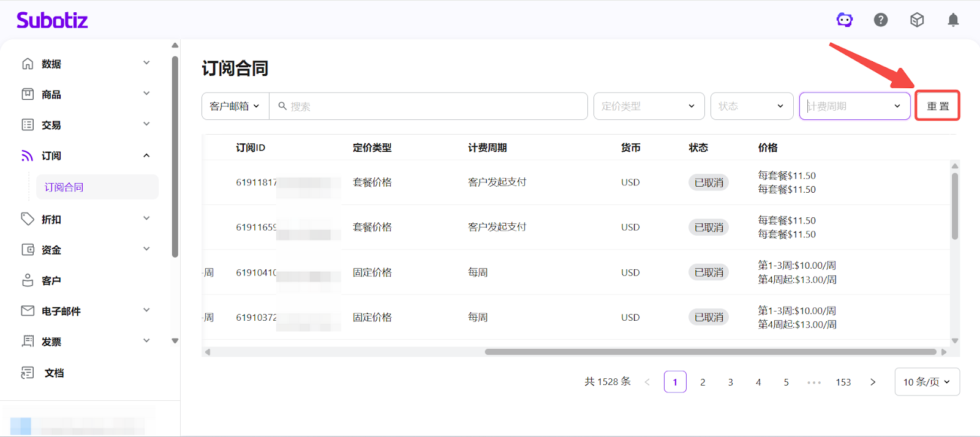
Task: Open the notifications bell
Action: (953, 20)
